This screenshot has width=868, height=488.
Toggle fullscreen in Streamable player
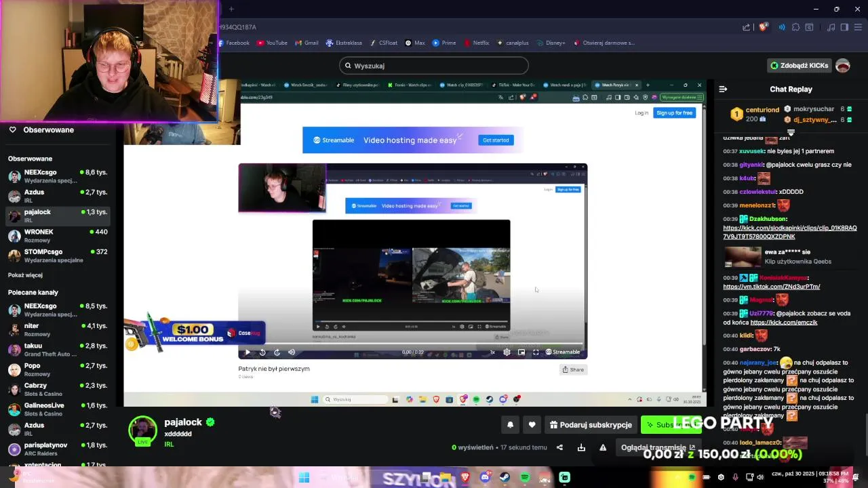(536, 352)
